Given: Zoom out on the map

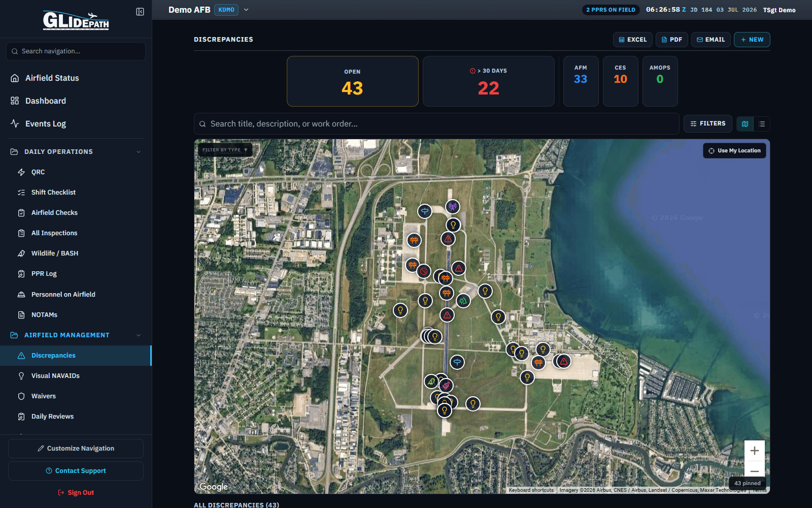Looking at the screenshot, I should click(x=755, y=471).
